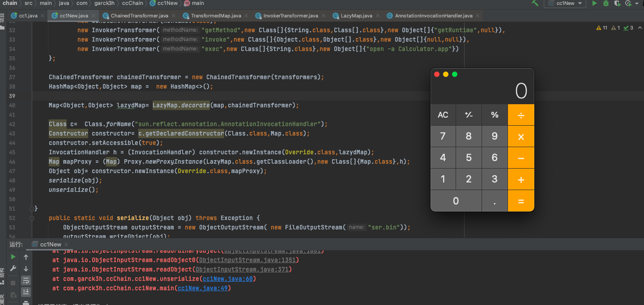The image size is (644, 305).
Task: Open the ObjectInputStream.java:1351 link
Action: [x=247, y=260]
